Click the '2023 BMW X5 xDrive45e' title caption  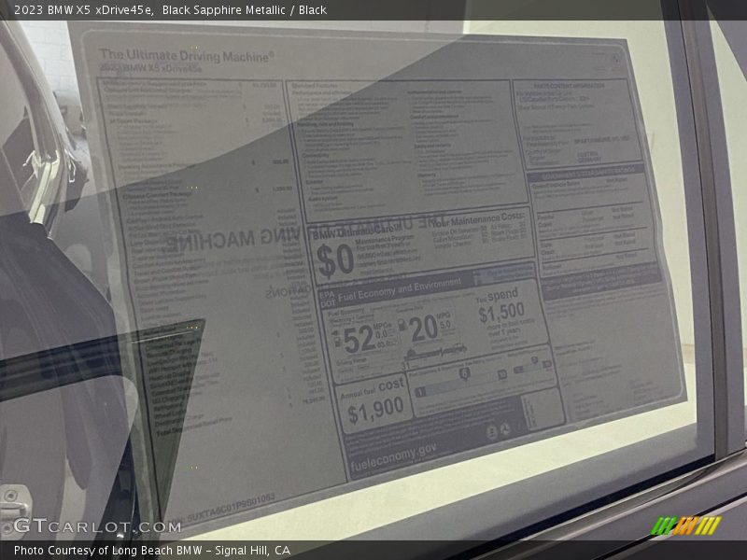click(x=83, y=10)
